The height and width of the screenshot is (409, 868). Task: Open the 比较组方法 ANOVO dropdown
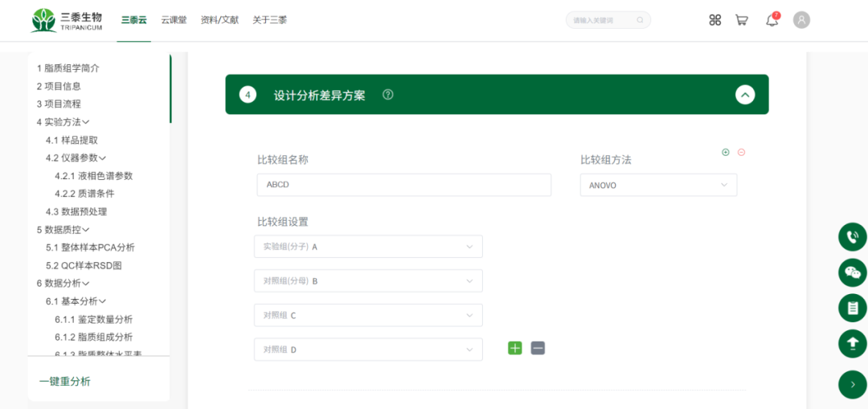tap(657, 185)
